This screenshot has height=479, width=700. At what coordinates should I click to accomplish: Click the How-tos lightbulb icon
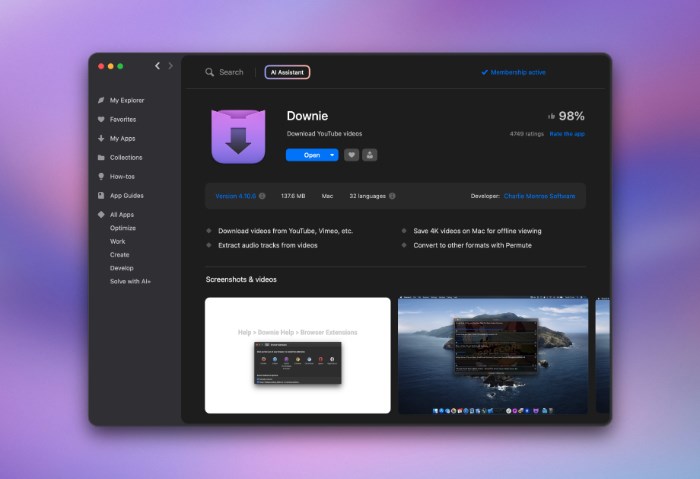coord(101,176)
